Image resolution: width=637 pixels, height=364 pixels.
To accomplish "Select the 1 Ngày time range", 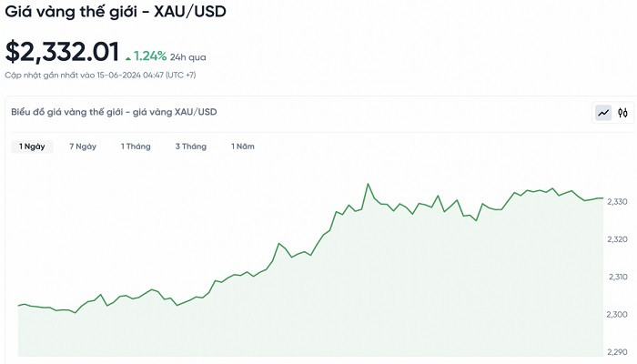I will (32, 147).
